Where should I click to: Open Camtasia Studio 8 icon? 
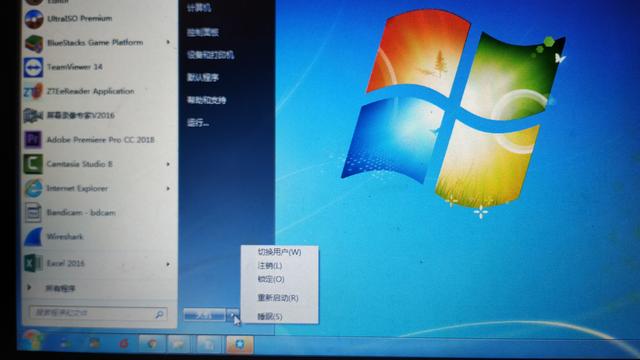[33, 164]
